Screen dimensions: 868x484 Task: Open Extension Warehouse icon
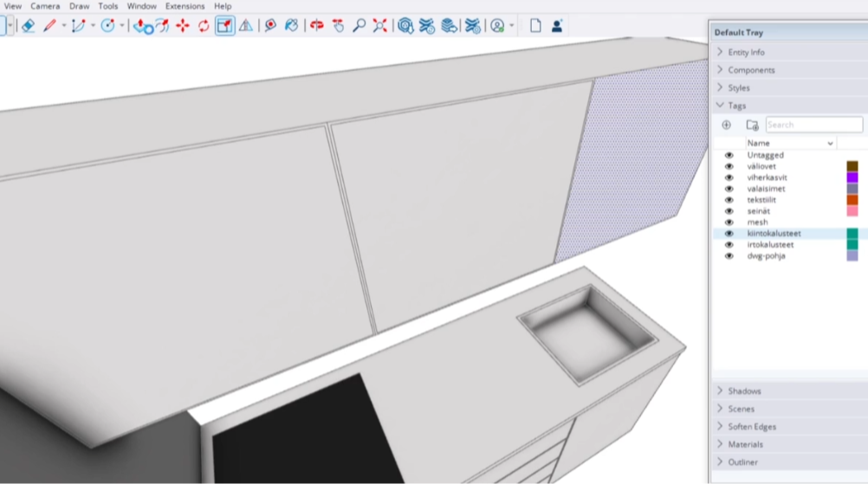pos(427,25)
